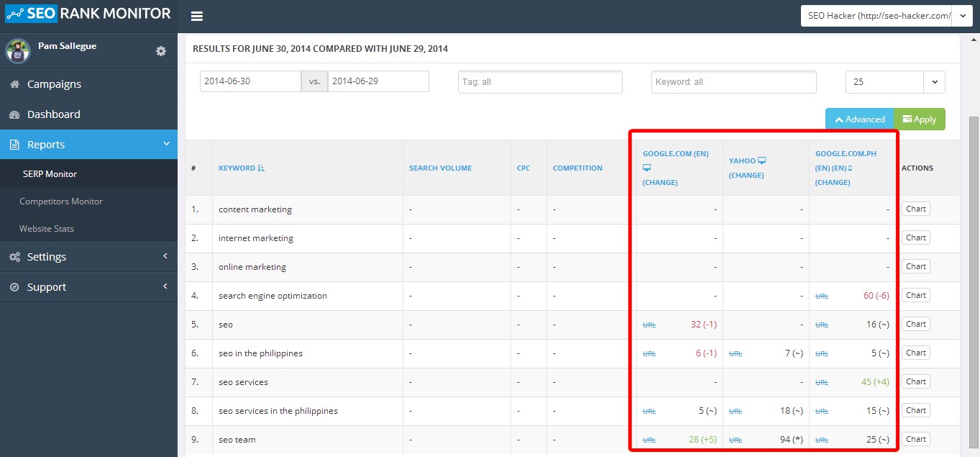The image size is (980, 457).
Task: Click the 2014-06-29 comparison date field
Action: click(378, 81)
